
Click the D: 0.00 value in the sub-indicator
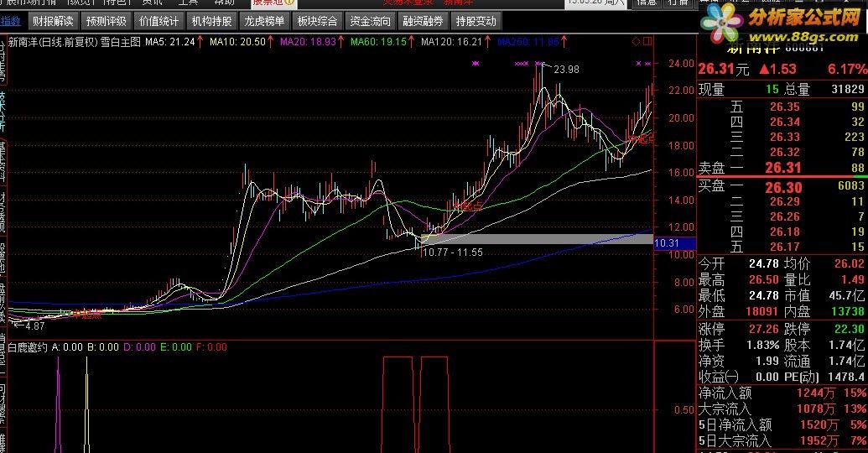(139, 347)
